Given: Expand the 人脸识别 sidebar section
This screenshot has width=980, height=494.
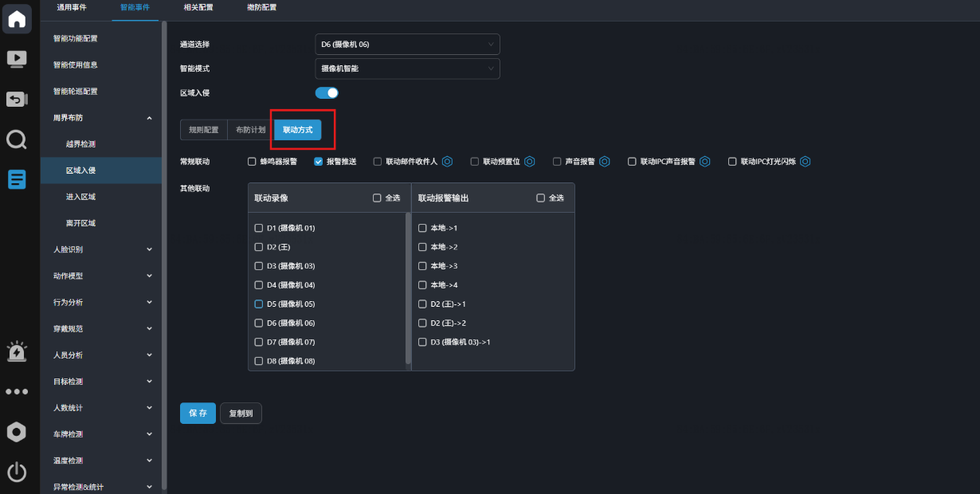Looking at the screenshot, I should click(101, 249).
